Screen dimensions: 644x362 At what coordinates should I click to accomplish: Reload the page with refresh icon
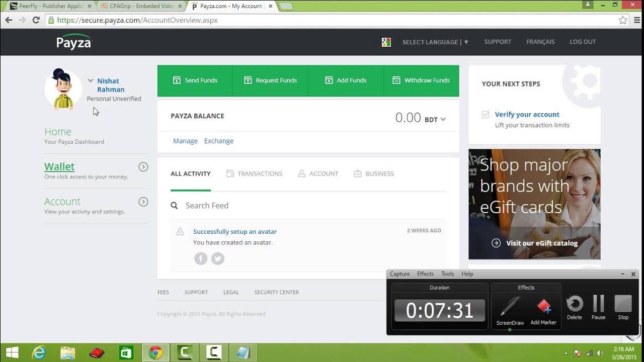[36, 20]
